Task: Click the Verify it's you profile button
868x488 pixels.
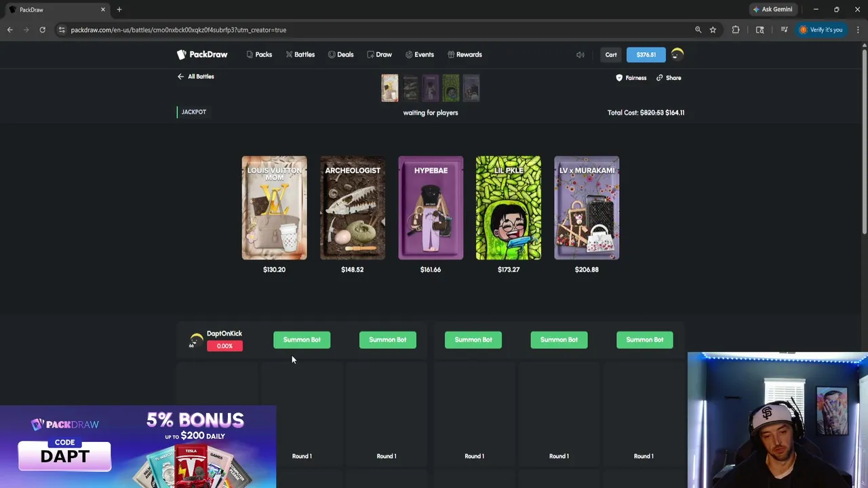Action: pyautogui.click(x=821, y=30)
